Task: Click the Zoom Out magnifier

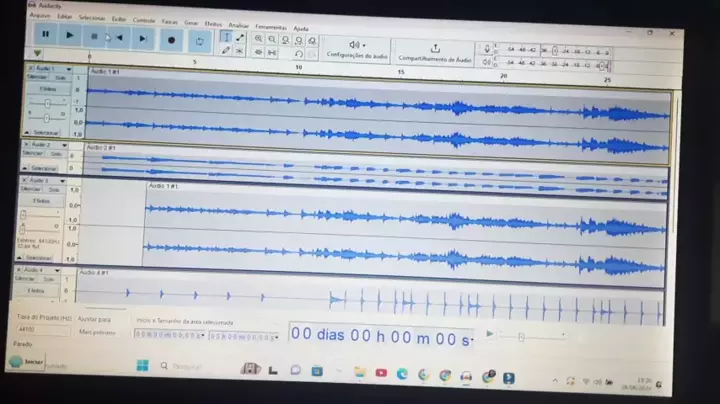Action: tap(272, 40)
